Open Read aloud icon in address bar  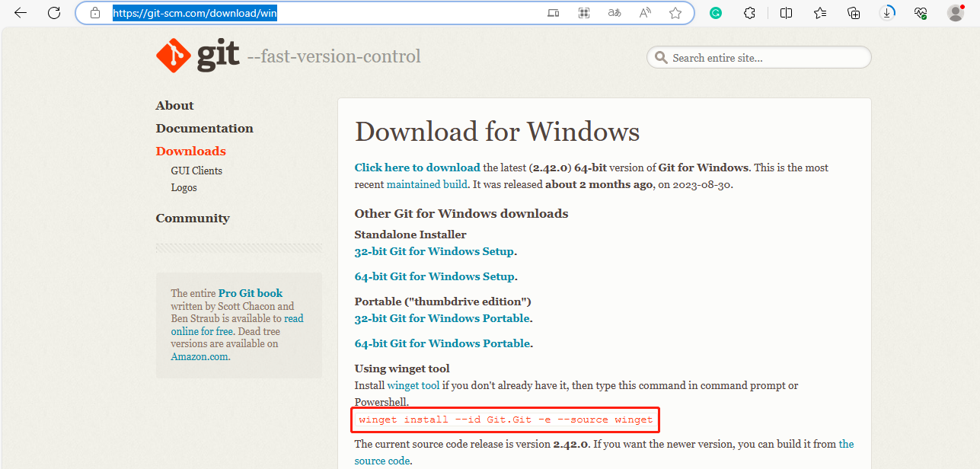coord(645,13)
